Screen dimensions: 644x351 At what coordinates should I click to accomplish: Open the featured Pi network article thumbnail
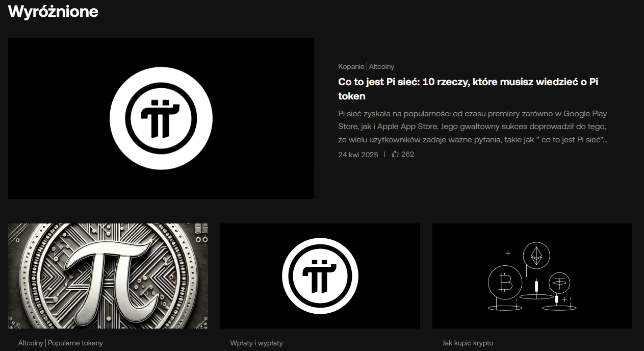tap(161, 118)
